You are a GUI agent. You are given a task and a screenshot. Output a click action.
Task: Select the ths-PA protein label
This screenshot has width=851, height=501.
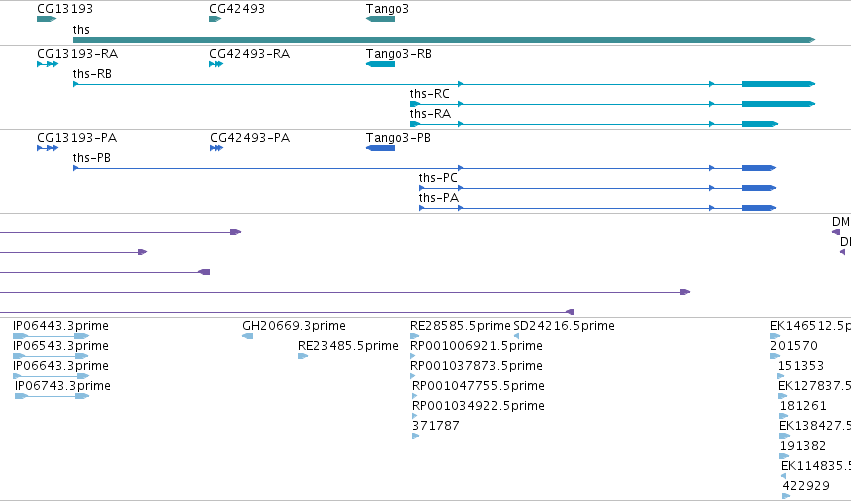click(439, 198)
